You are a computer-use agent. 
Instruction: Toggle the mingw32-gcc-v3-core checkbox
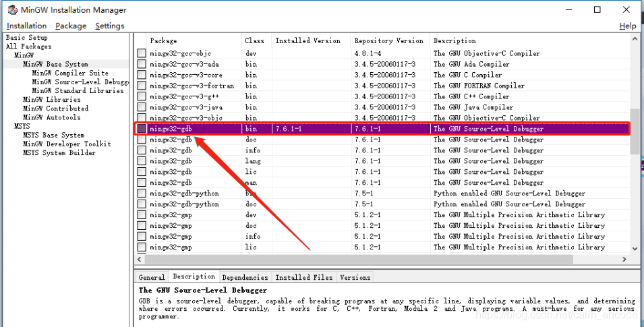[142, 75]
